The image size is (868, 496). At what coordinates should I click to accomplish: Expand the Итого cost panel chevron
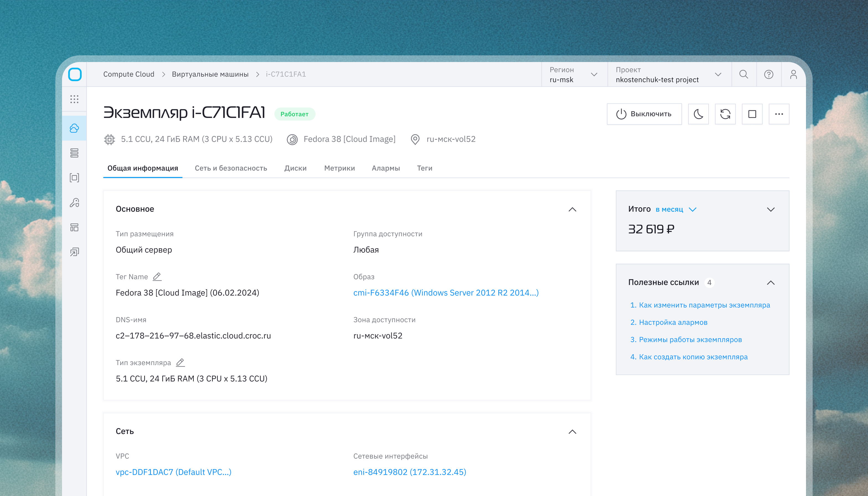771,210
